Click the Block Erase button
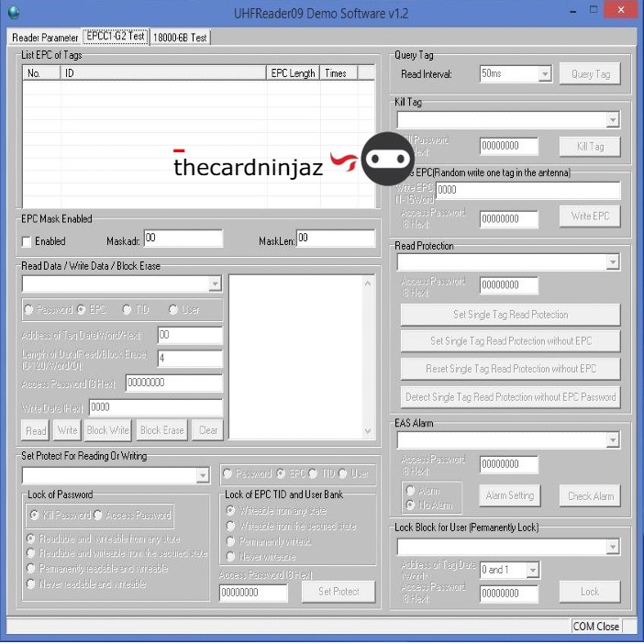This screenshot has height=644, width=644. 162,430
